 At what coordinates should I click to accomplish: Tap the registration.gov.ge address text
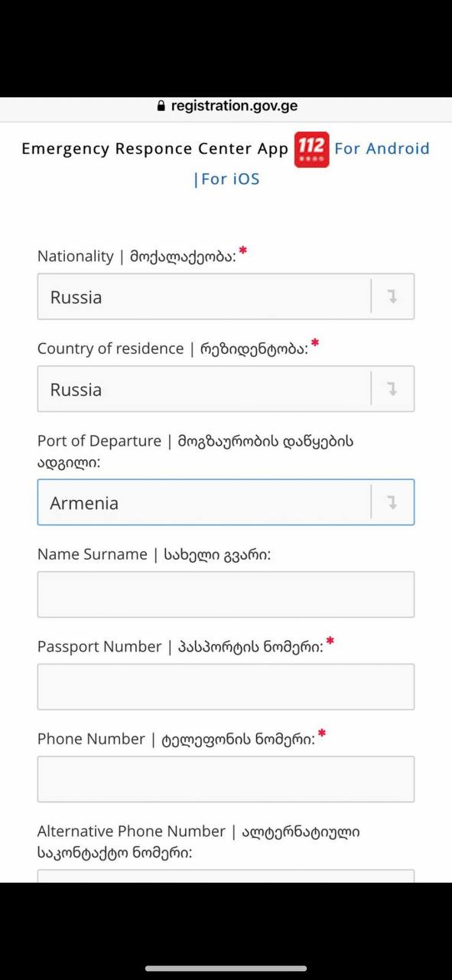pos(234,106)
